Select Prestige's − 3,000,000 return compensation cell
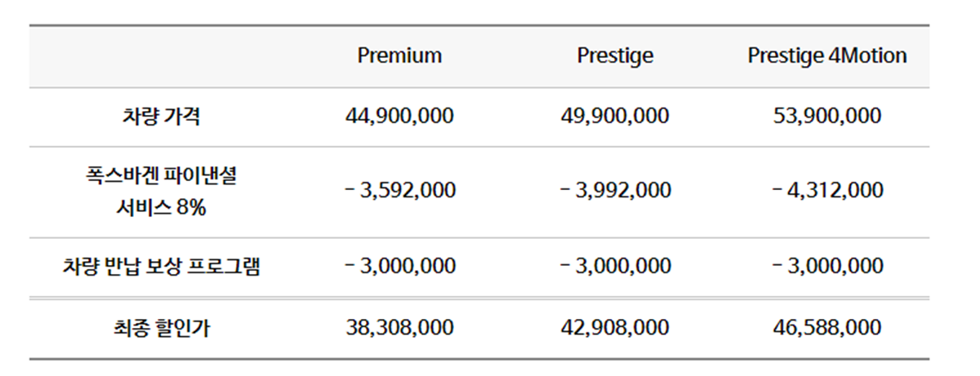This screenshot has width=980, height=376. [615, 267]
